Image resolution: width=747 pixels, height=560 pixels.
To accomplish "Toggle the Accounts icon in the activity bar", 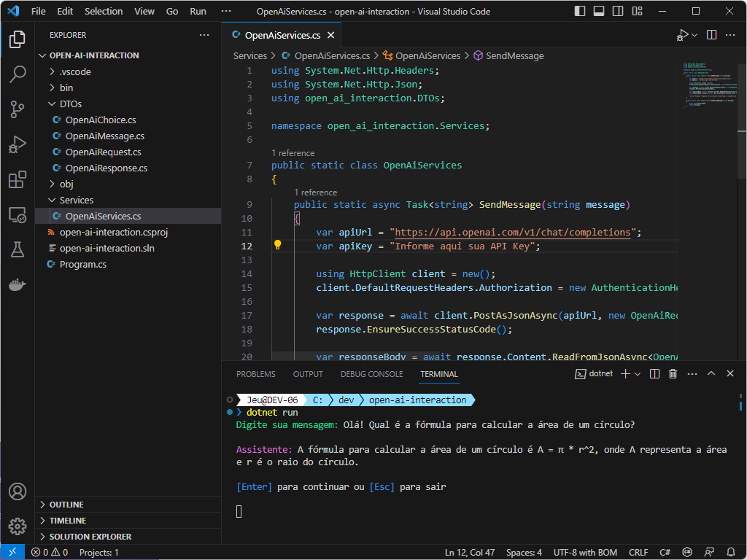I will coord(18,491).
